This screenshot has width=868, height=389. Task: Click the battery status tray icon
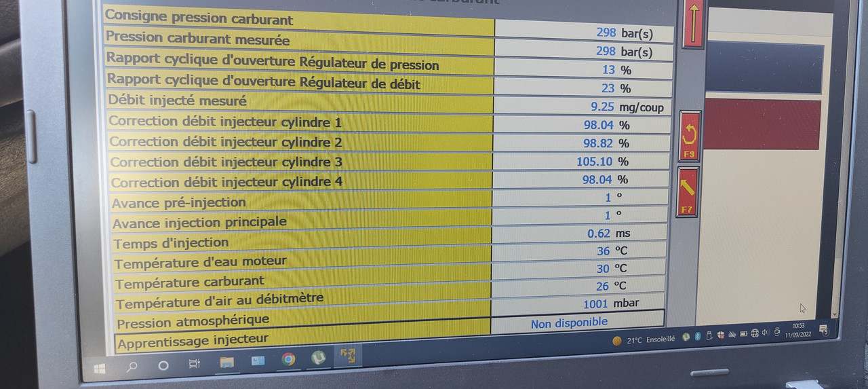point(744,334)
